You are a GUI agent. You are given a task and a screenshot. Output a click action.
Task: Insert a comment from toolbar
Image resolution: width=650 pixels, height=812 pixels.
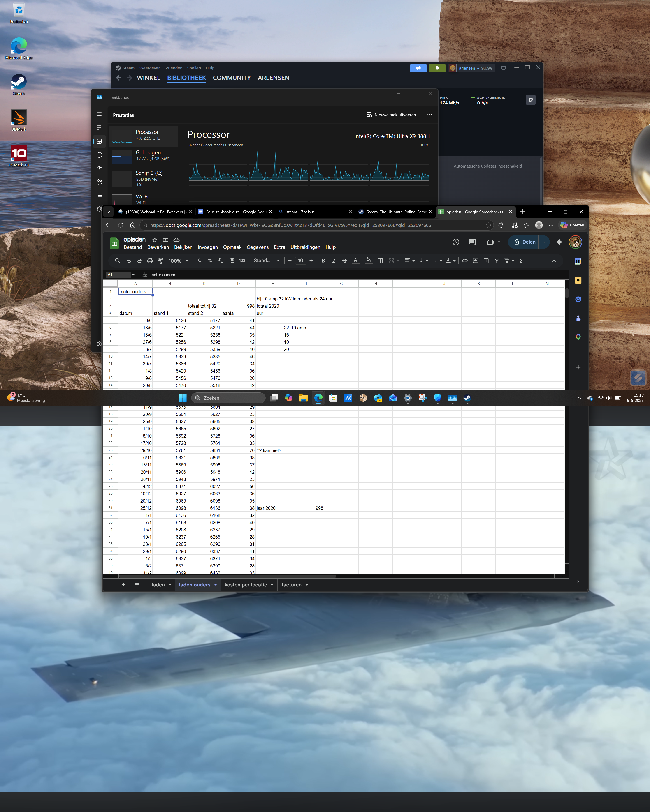tap(476, 261)
